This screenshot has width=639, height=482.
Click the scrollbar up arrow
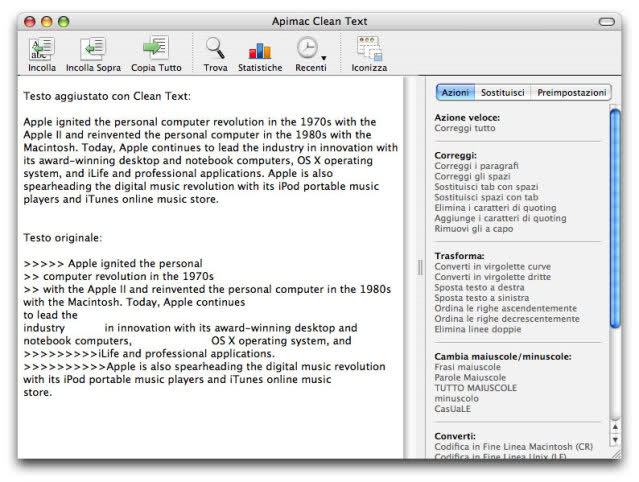point(615,427)
